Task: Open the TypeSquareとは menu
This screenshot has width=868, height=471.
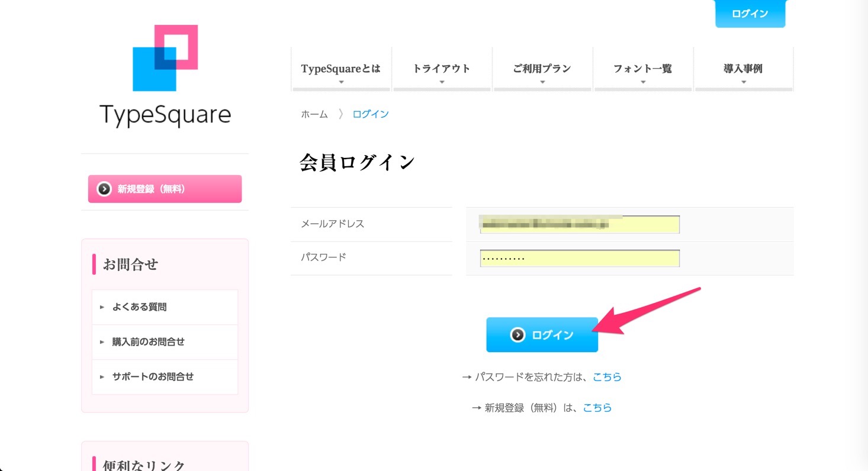Action: [x=341, y=69]
